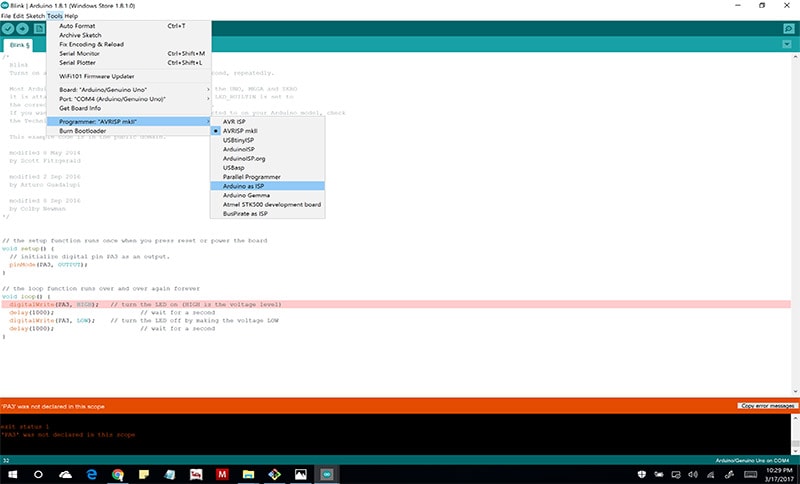Image resolution: width=800 pixels, height=484 pixels.
Task: Click the touch keyboard tray icon
Action: (x=751, y=474)
